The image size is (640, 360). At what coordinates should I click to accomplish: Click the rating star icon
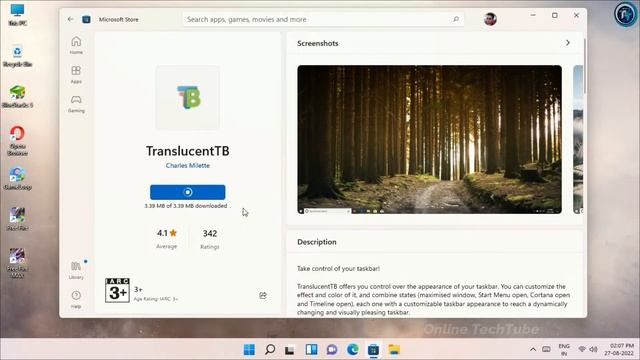pos(173,233)
